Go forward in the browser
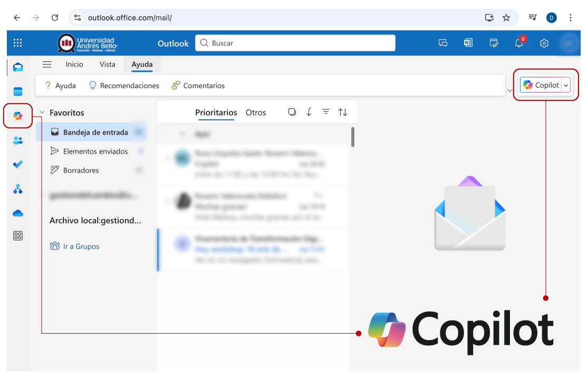The height and width of the screenshot is (378, 588). pos(36,17)
